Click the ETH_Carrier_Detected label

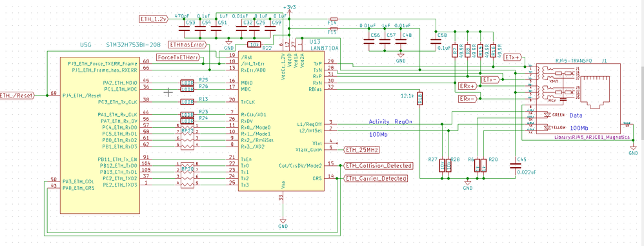[376, 179]
